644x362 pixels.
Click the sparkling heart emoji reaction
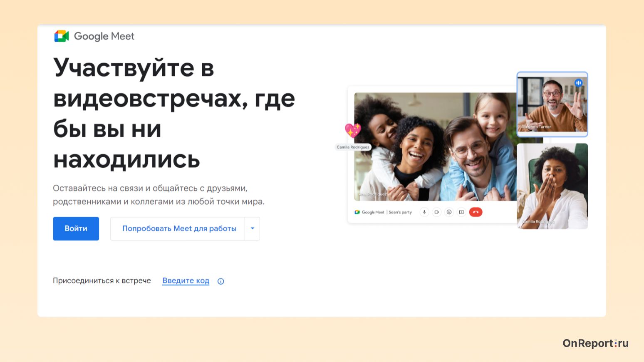[x=353, y=130]
